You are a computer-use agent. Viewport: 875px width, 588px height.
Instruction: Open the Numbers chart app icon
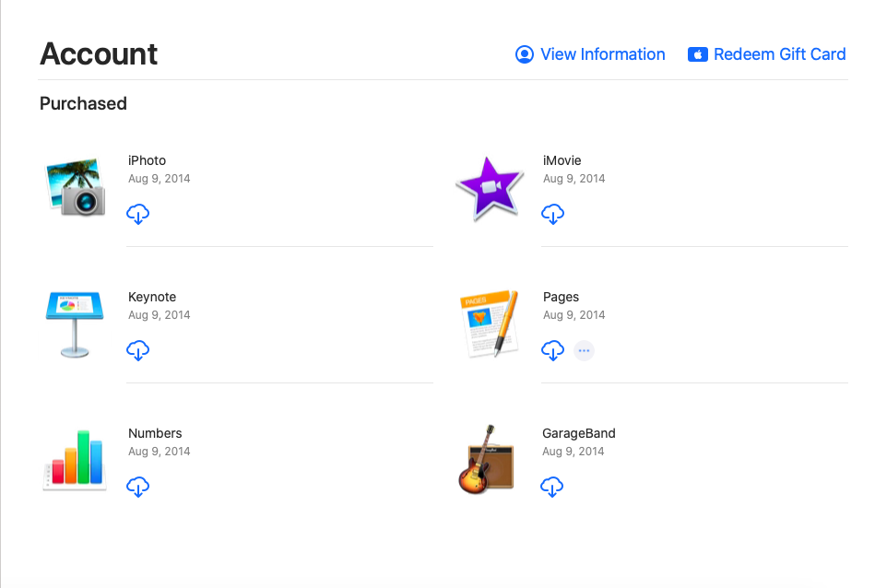[x=75, y=460]
